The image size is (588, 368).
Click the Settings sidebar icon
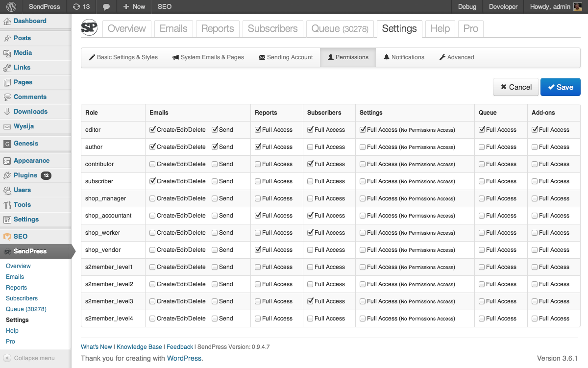7,220
